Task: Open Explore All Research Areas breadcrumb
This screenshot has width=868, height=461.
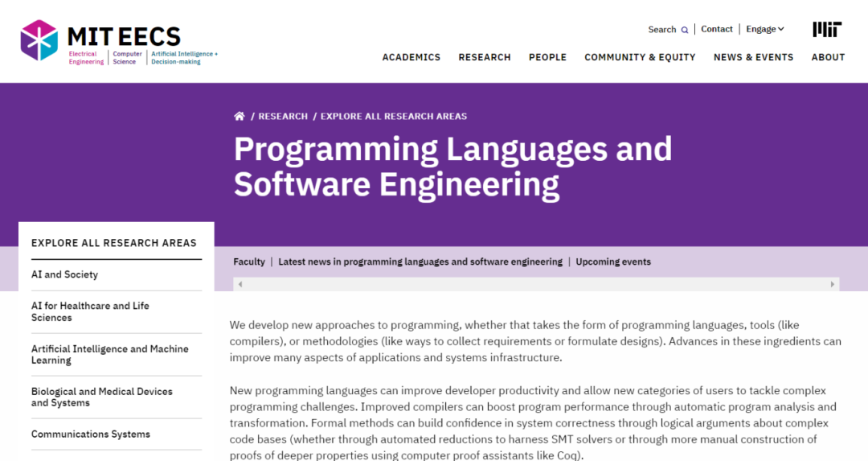Action: tap(394, 117)
